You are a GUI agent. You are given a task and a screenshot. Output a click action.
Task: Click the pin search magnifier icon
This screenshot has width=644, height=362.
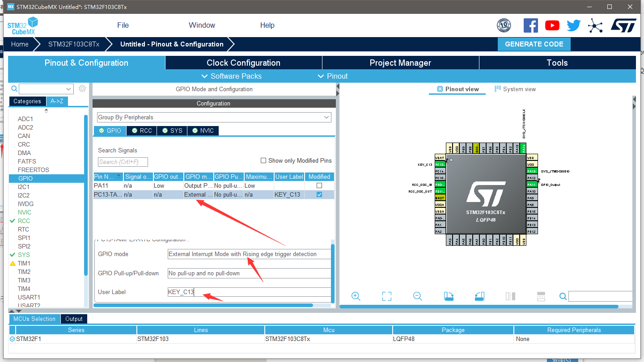pos(563,296)
